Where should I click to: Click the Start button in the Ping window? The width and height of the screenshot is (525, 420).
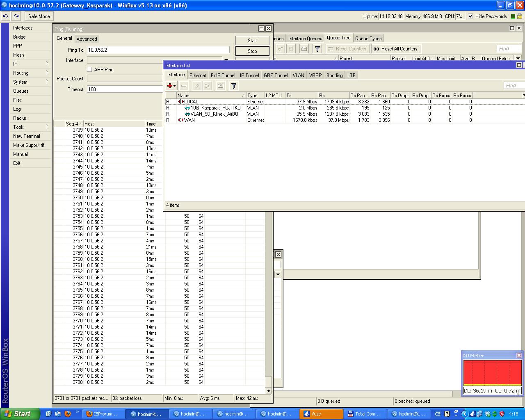252,41
